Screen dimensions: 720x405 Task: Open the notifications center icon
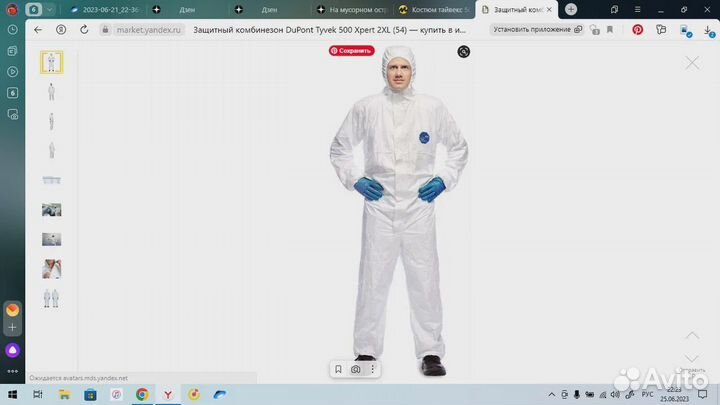click(x=703, y=394)
